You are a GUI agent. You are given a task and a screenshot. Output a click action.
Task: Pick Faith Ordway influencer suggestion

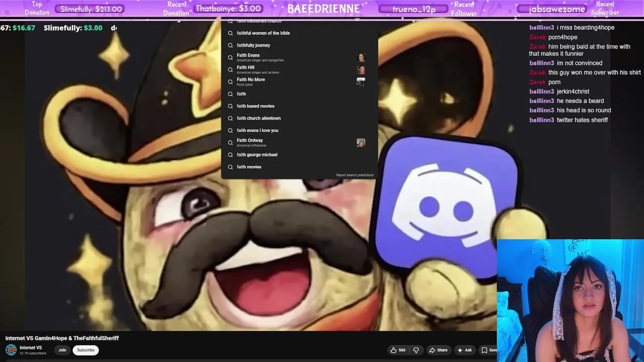[x=299, y=142]
